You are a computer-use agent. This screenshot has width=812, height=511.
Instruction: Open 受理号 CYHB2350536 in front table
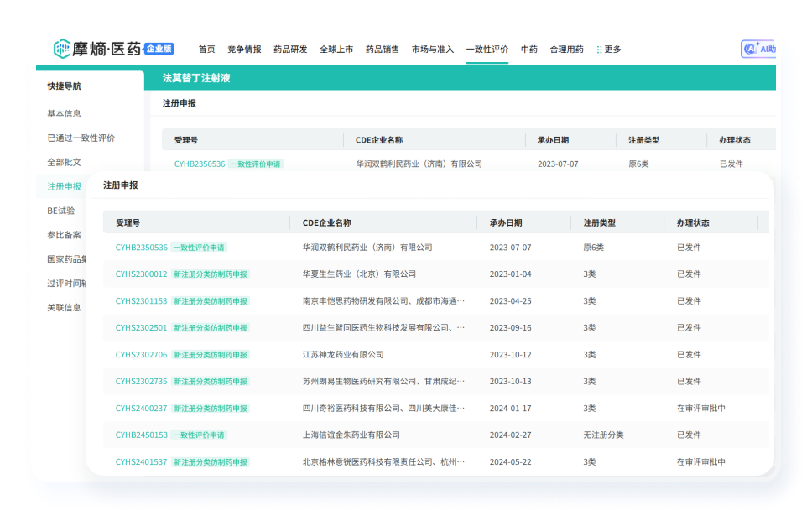coord(142,248)
